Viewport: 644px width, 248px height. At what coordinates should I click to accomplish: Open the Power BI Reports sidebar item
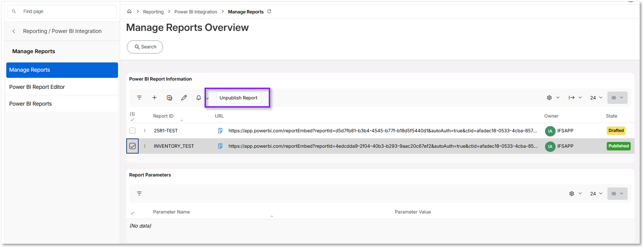pos(30,103)
